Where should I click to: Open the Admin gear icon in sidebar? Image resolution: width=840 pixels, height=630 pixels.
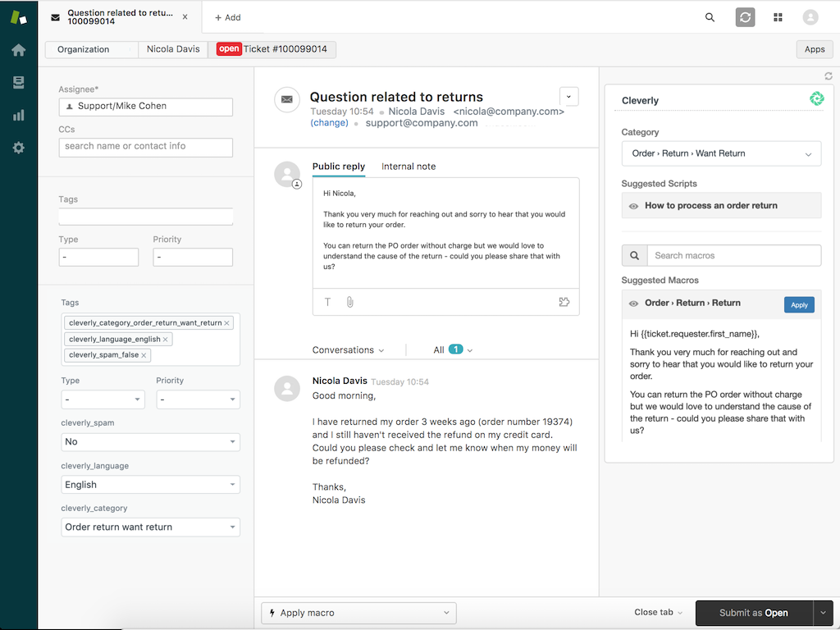click(18, 148)
